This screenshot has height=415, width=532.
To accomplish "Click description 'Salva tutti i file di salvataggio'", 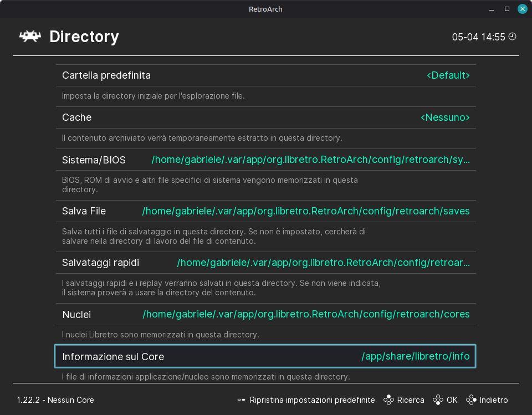I will click(x=214, y=237).
